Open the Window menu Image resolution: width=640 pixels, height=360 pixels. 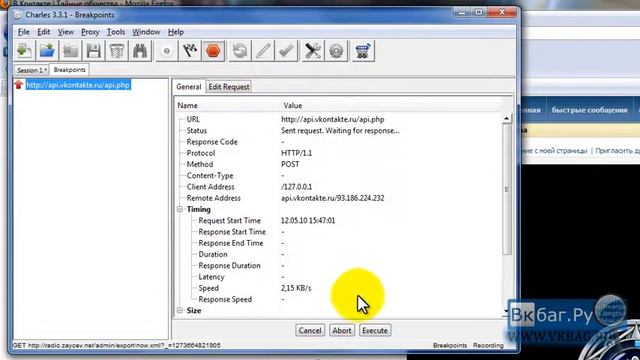pyautogui.click(x=146, y=32)
